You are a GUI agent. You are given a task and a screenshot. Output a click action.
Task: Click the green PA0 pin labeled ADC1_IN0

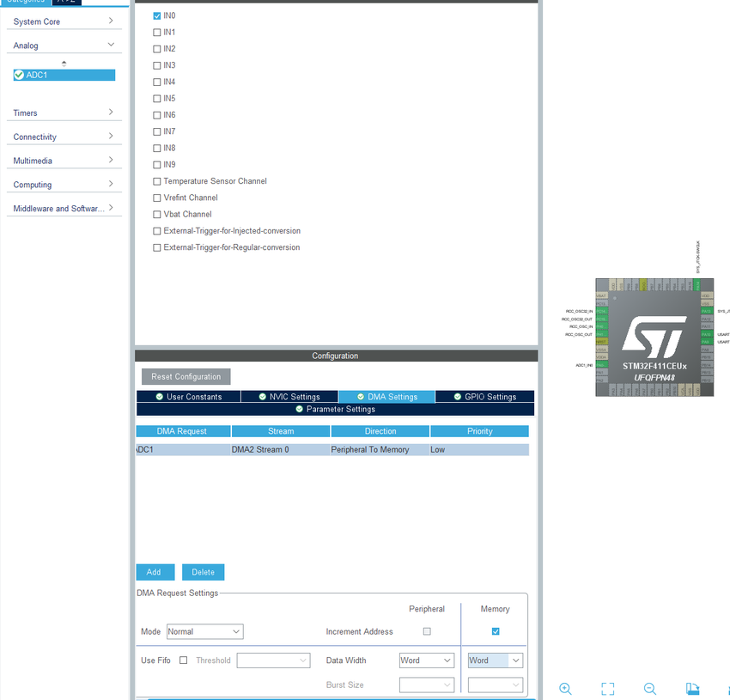point(602,364)
